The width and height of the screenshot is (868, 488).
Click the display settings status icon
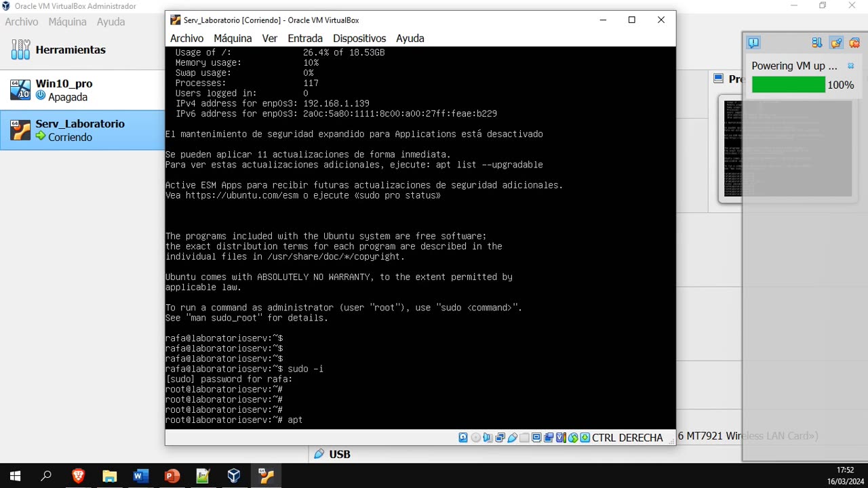click(x=536, y=438)
